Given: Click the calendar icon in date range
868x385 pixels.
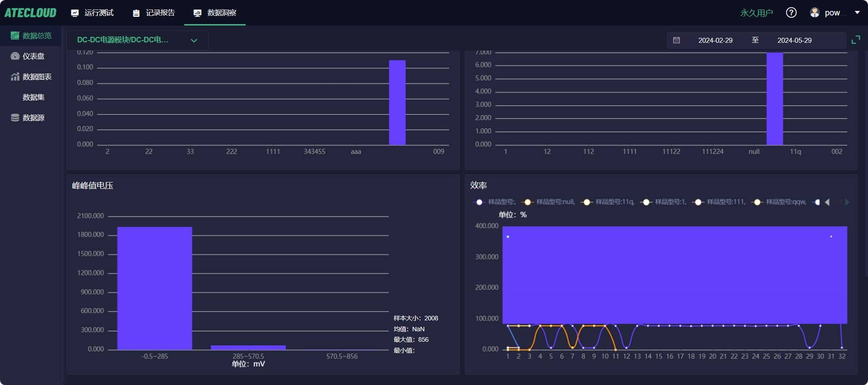Looking at the screenshot, I should pyautogui.click(x=676, y=40).
